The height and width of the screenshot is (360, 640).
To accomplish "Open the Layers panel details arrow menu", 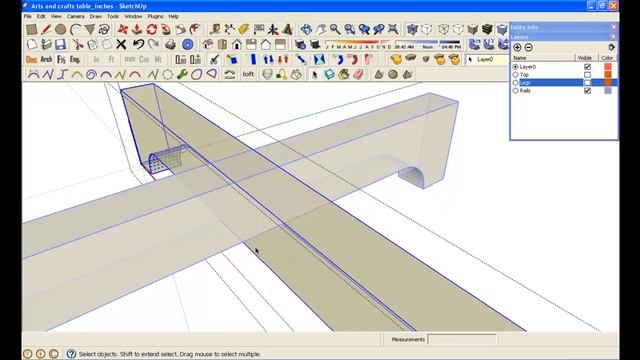I will (x=611, y=47).
